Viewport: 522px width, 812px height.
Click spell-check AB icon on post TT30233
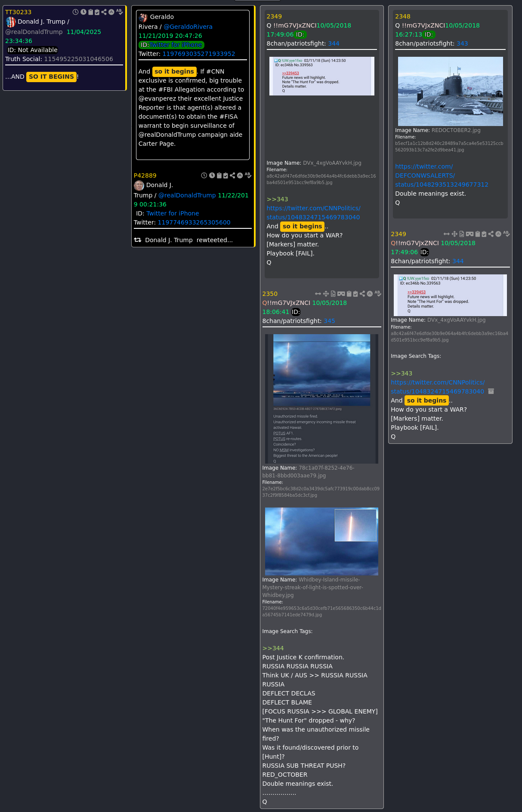[x=119, y=12]
